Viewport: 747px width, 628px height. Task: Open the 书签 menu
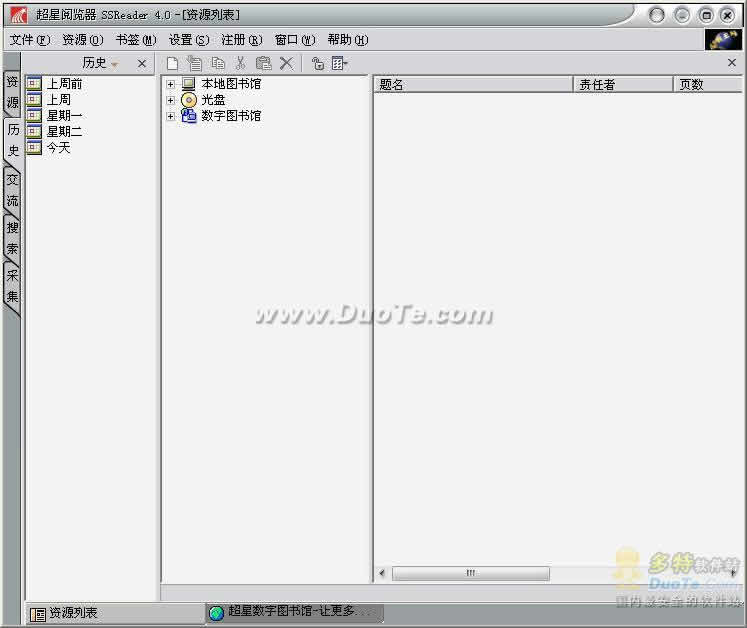click(135, 40)
